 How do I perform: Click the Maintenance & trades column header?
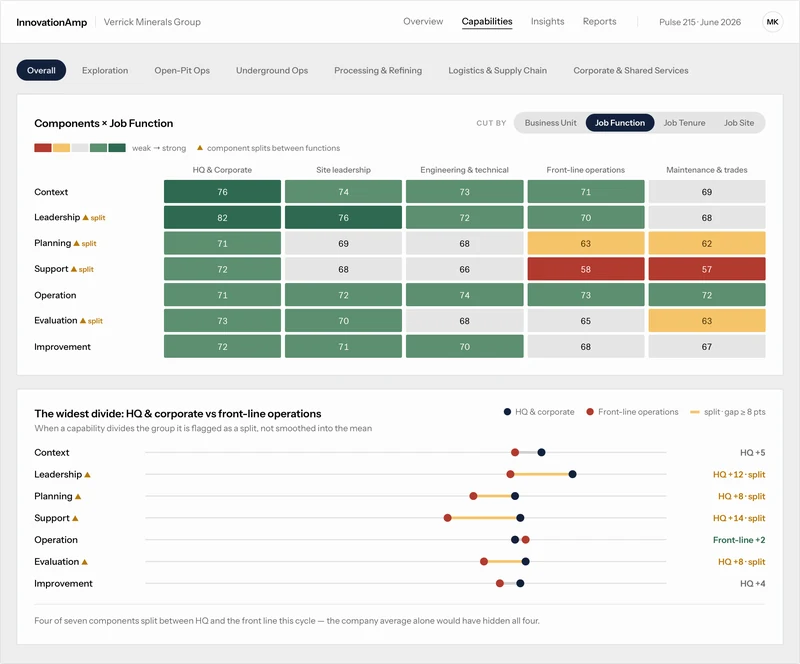707,170
